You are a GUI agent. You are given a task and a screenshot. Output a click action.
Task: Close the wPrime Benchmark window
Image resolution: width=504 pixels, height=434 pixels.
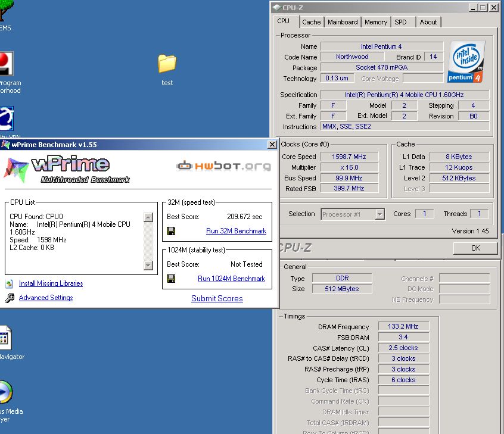coord(272,145)
